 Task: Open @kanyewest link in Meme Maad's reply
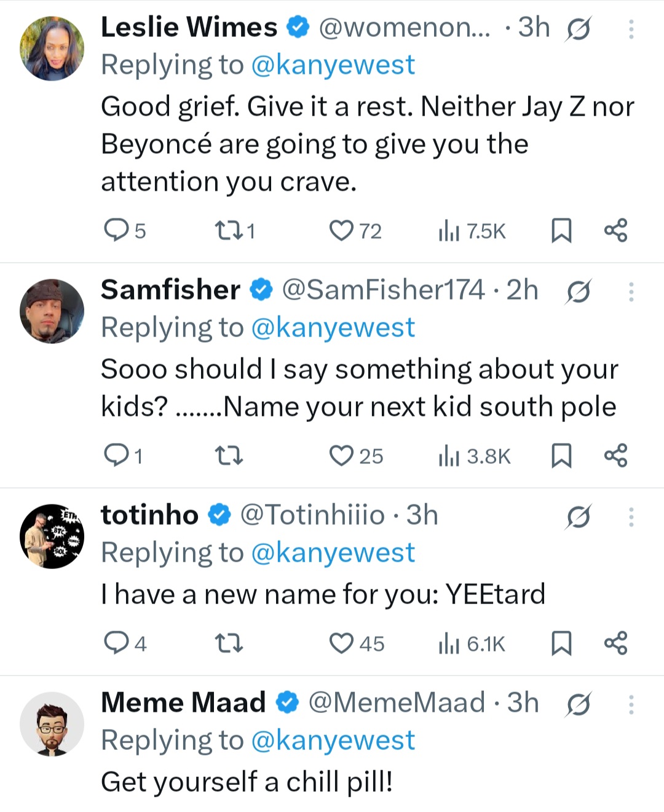(x=333, y=740)
